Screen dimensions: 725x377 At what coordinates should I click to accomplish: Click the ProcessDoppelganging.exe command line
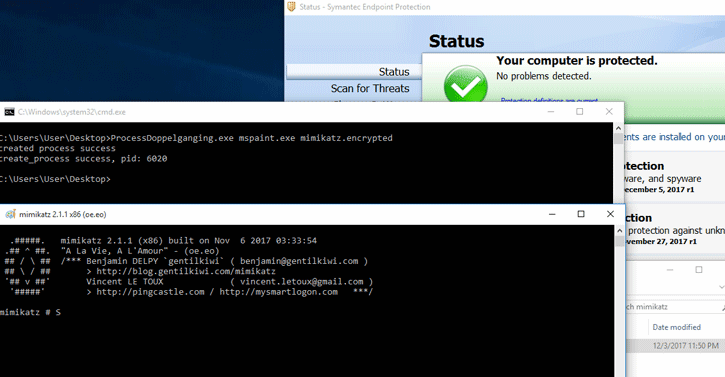click(196, 138)
